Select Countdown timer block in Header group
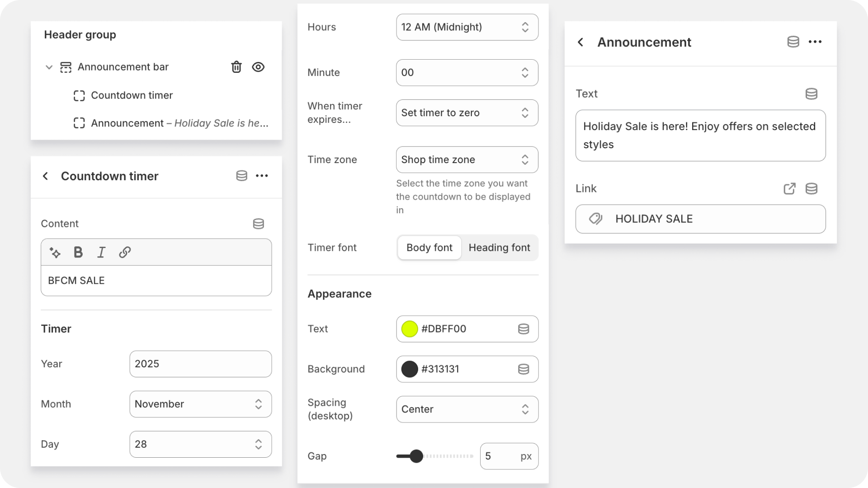This screenshot has width=868, height=488. pos(132,95)
